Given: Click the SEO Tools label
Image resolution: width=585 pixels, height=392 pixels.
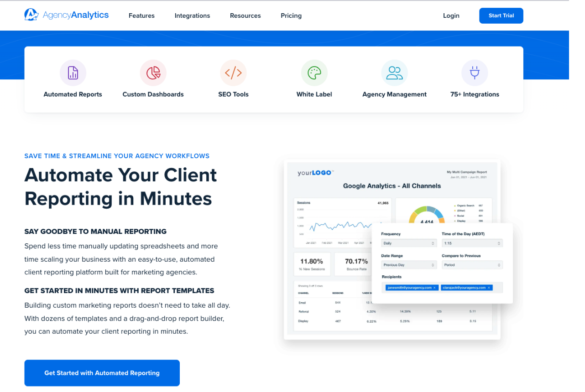Looking at the screenshot, I should [233, 94].
